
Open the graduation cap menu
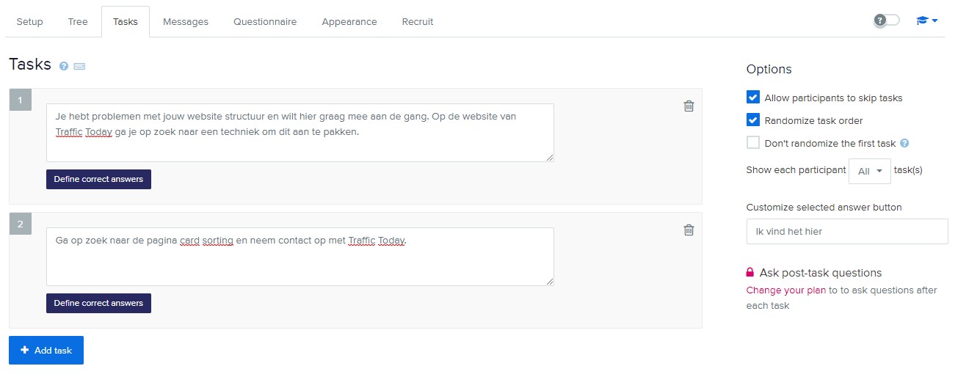coord(926,21)
